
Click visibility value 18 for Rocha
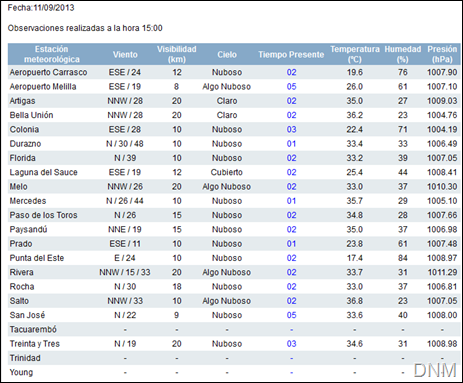(x=177, y=287)
